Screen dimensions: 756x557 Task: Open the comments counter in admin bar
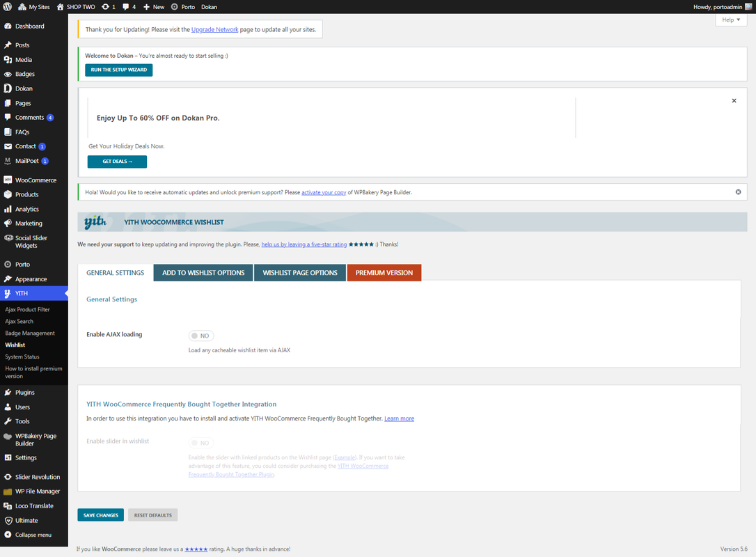[x=129, y=7]
